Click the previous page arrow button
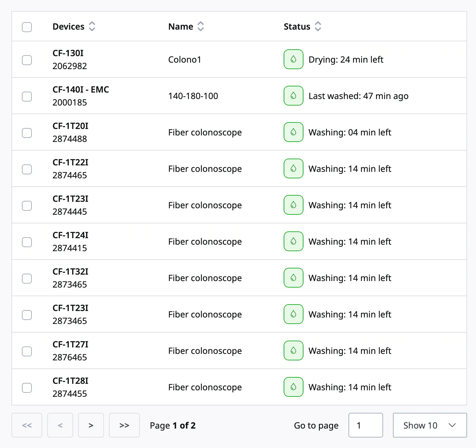 60,425
